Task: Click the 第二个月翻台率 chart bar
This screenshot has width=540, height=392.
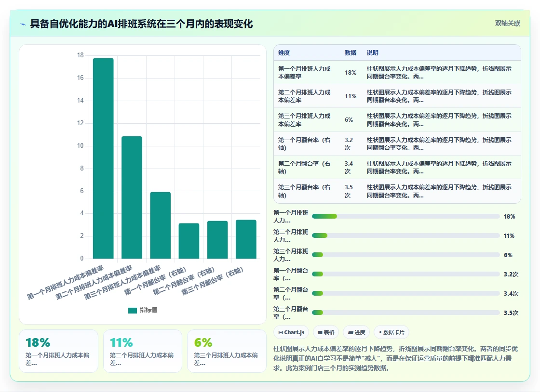Action: pyautogui.click(x=217, y=240)
